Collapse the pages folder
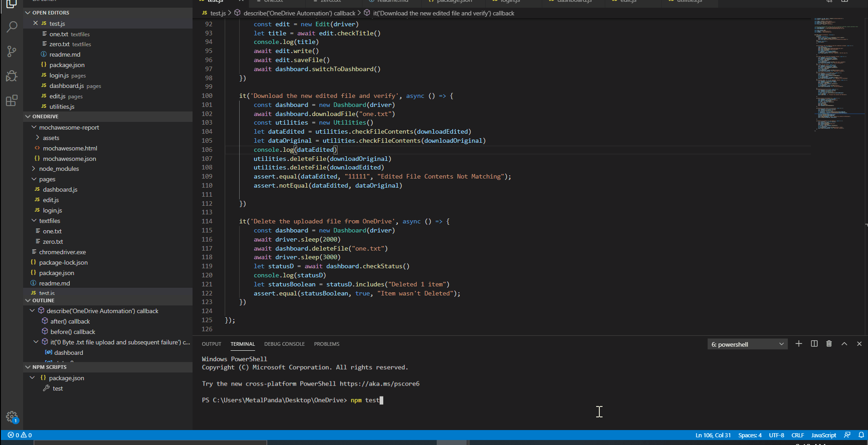The height and width of the screenshot is (445, 868). [34, 179]
